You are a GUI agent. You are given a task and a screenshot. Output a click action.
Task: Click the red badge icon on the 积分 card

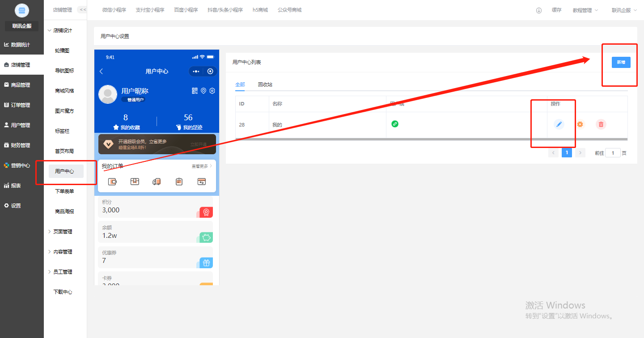(206, 212)
